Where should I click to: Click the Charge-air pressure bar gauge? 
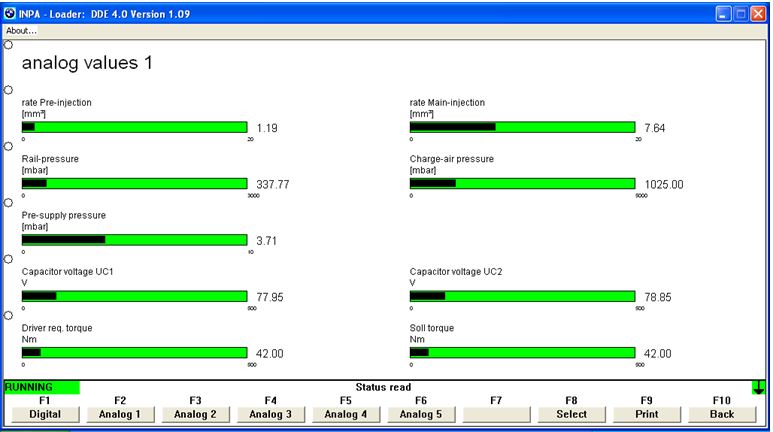pos(522,183)
